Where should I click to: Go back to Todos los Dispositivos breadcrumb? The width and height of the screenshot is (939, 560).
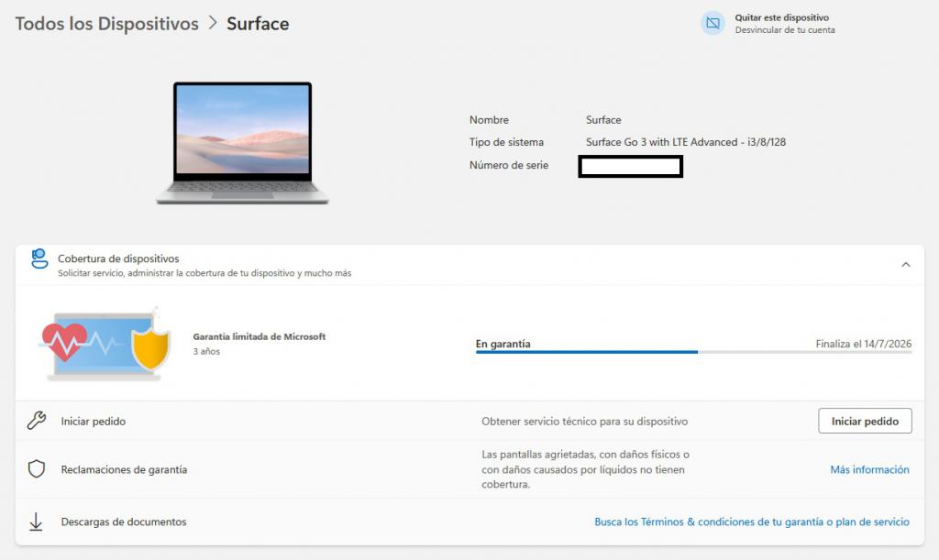pyautogui.click(x=106, y=23)
